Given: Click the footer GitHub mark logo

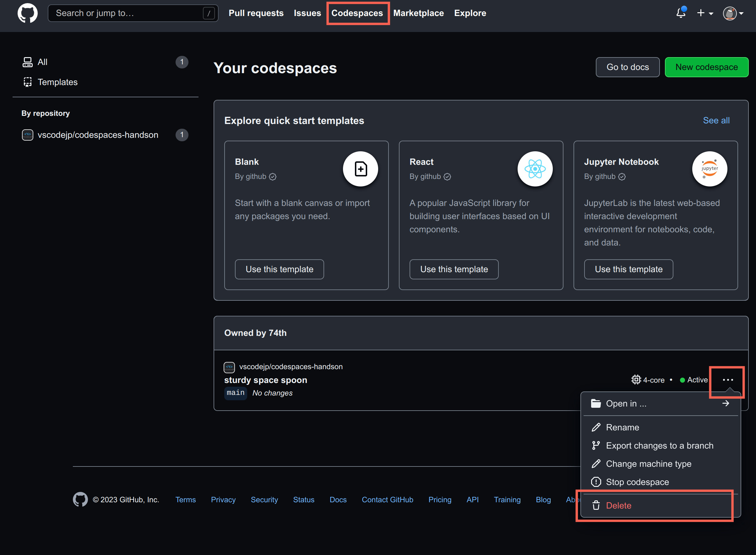Looking at the screenshot, I should coord(80,499).
